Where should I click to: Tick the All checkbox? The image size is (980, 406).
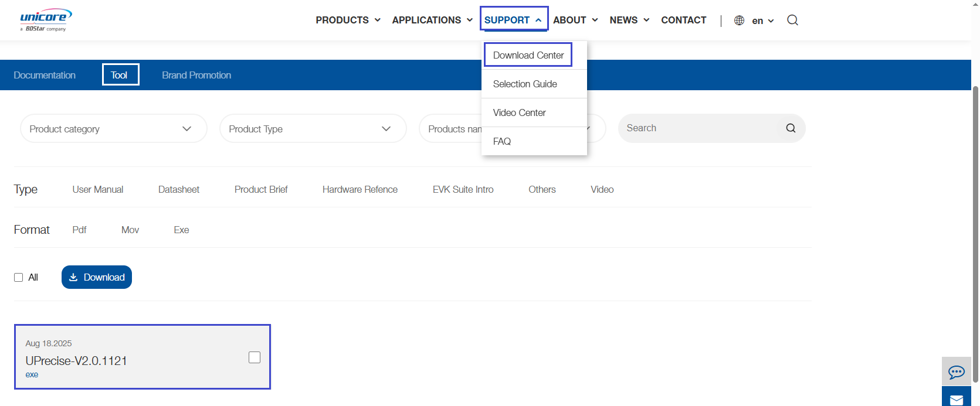click(19, 278)
